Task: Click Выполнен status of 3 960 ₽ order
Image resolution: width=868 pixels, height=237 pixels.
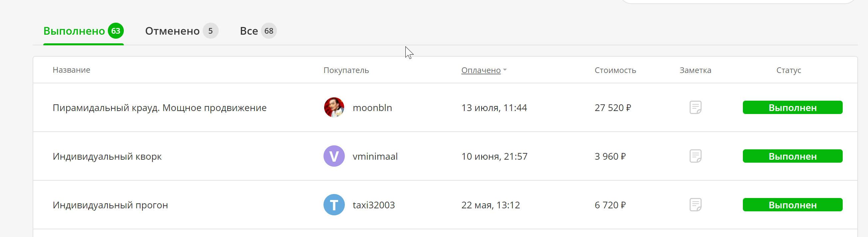Action: click(x=792, y=156)
